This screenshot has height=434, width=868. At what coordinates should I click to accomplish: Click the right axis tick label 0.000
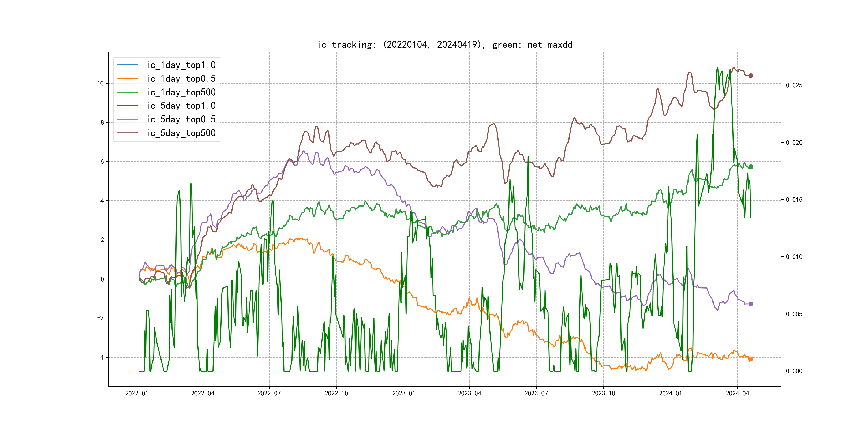click(794, 371)
